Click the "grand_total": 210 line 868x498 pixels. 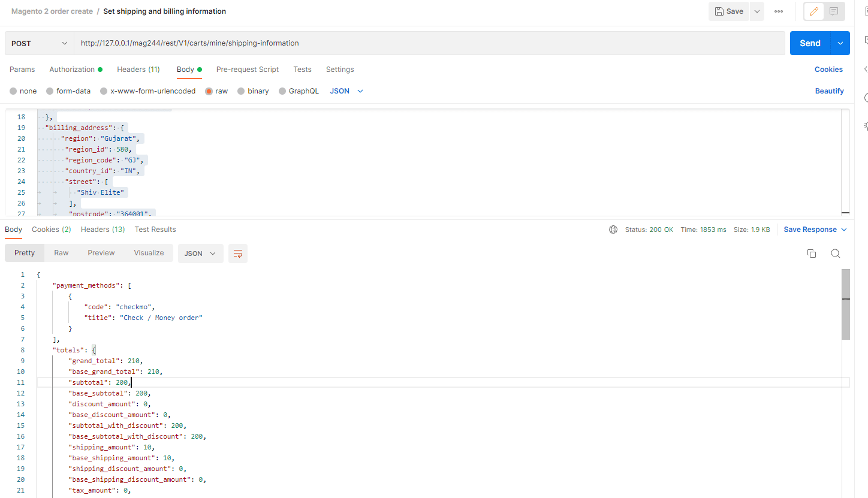(106, 361)
